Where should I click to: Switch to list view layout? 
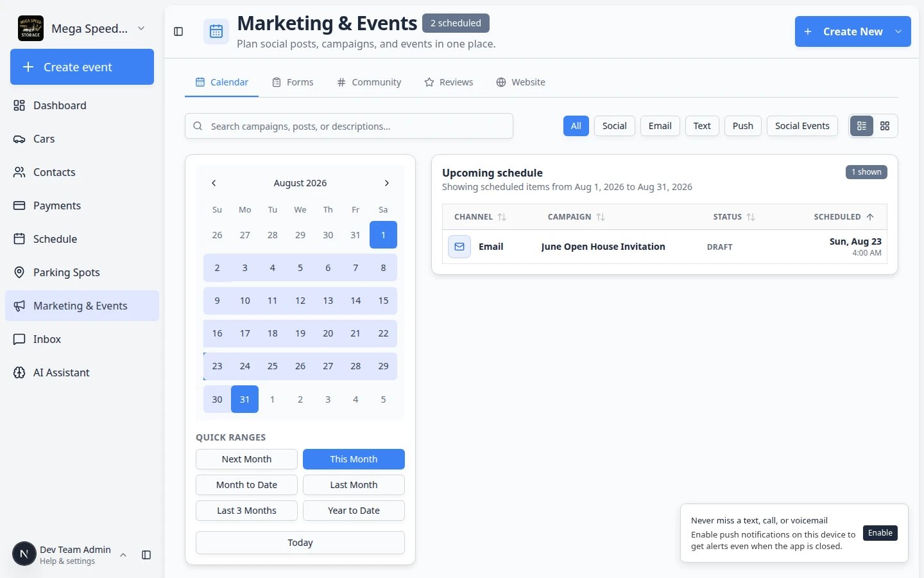pyautogui.click(x=862, y=126)
